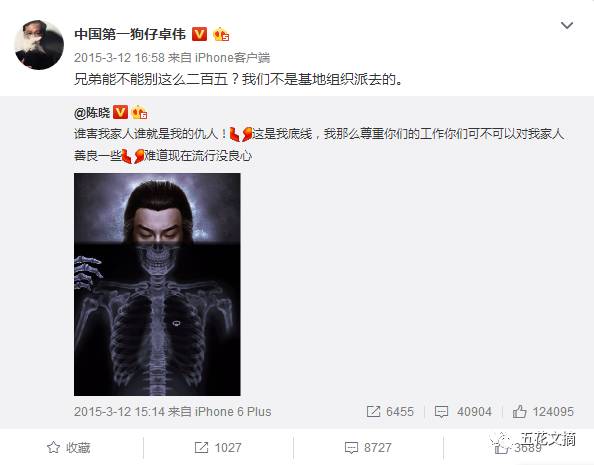Click the iPhone 6 Plus source link
This screenshot has height=465, width=594.
point(233,412)
